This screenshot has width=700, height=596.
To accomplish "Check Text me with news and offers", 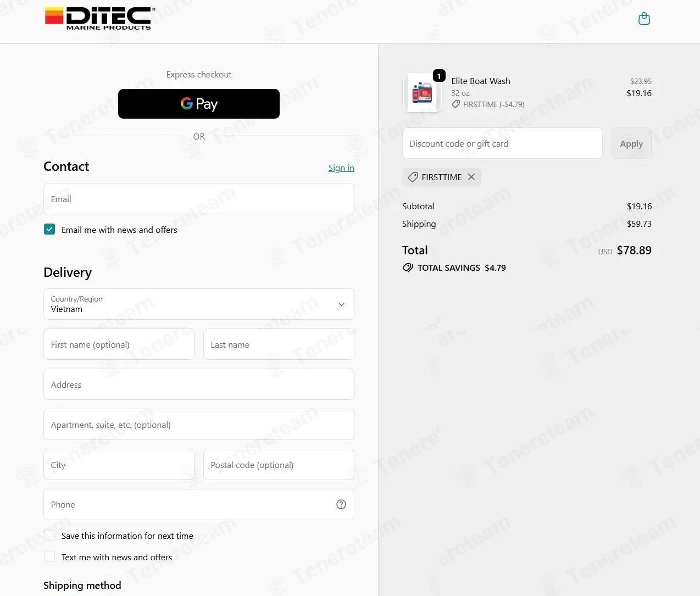I will pyautogui.click(x=49, y=556).
